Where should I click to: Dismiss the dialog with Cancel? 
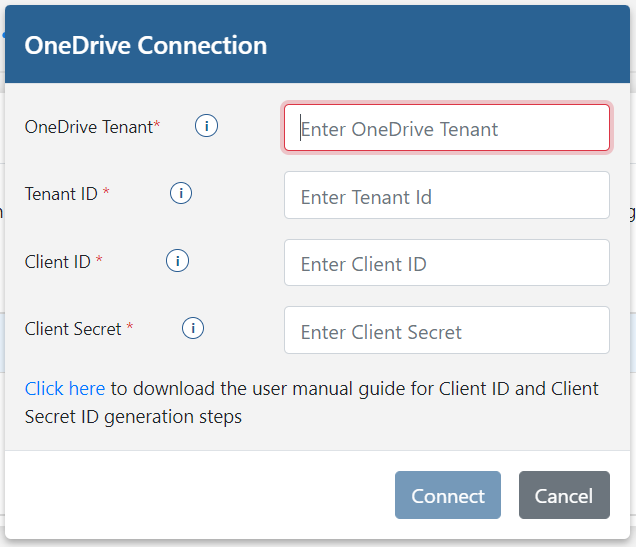point(564,495)
